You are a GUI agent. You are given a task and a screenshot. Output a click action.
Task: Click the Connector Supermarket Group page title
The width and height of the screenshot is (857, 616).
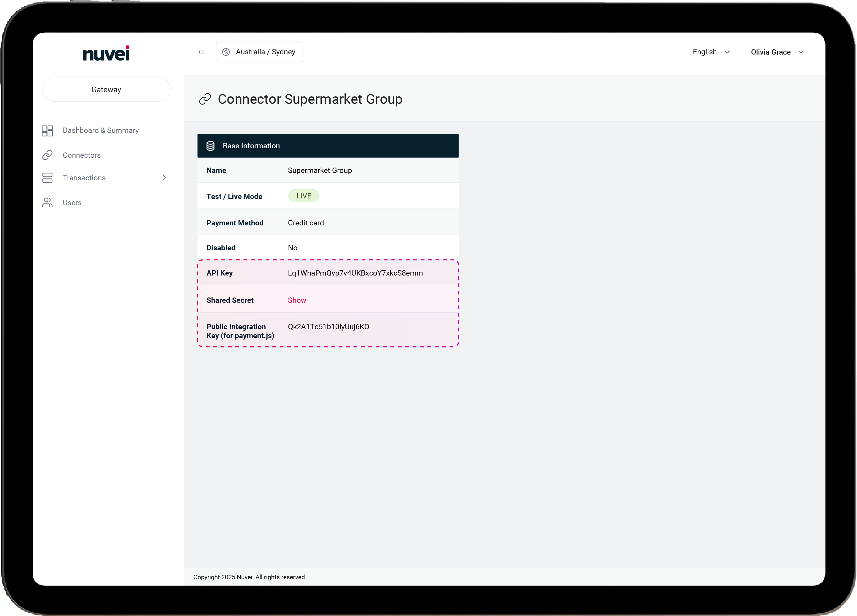[x=310, y=99]
